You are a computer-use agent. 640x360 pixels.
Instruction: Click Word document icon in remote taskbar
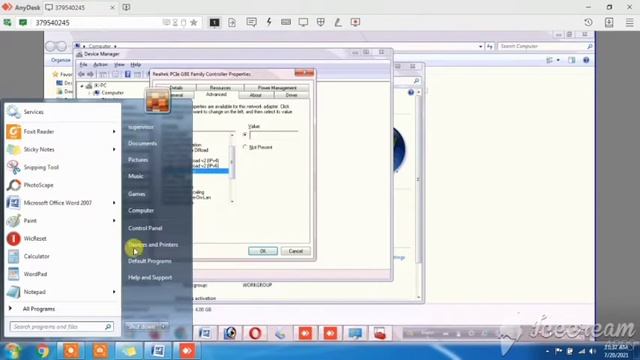[x=158, y=351]
